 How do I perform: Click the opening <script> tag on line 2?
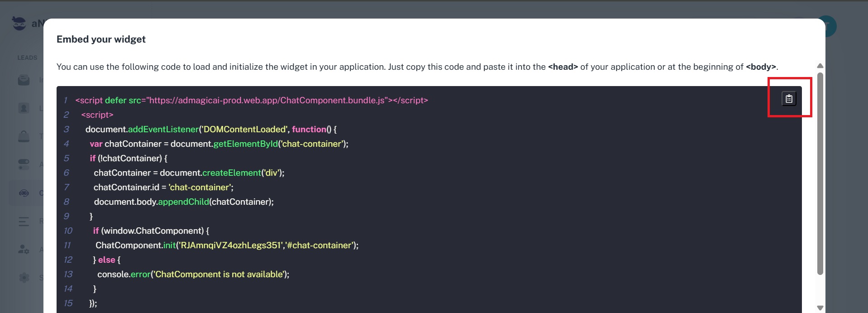(x=97, y=115)
